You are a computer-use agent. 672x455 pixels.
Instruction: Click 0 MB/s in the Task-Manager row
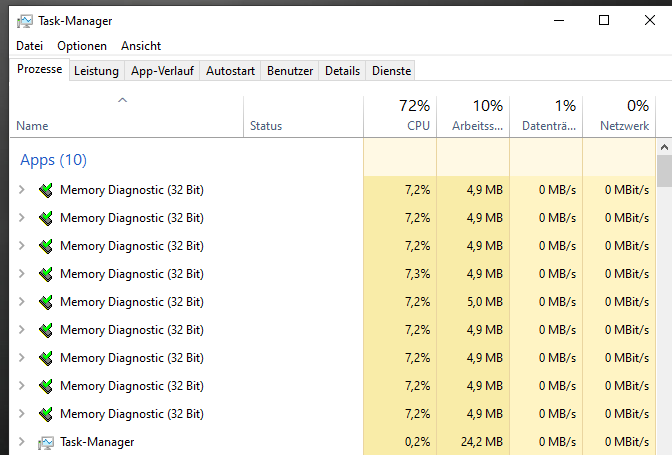click(557, 442)
